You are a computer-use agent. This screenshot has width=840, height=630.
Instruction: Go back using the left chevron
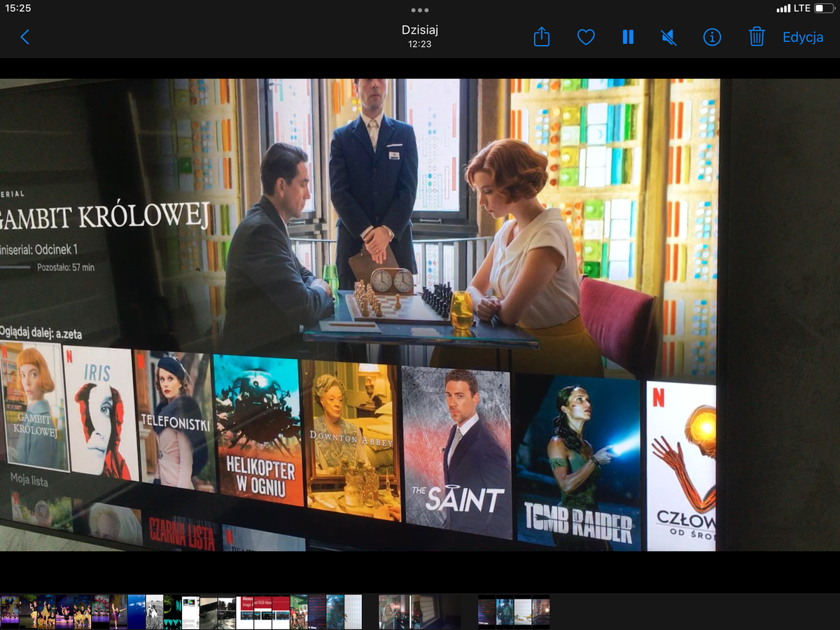point(25,37)
